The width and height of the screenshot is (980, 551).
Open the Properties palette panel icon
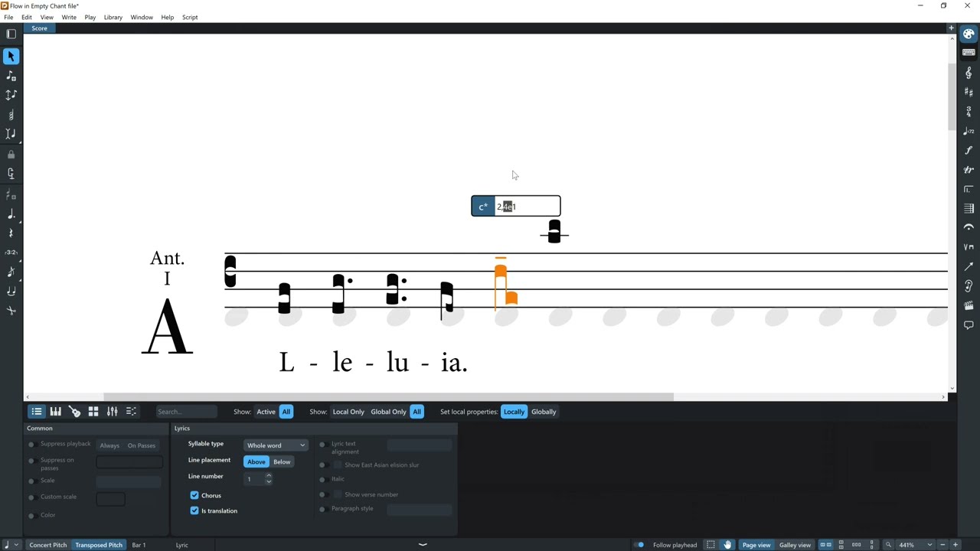click(x=969, y=34)
